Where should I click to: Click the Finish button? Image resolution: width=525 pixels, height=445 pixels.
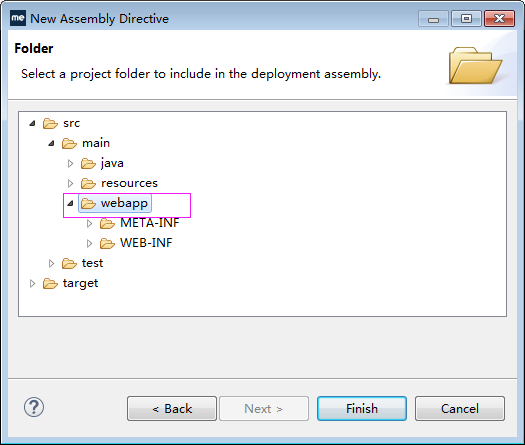(362, 409)
